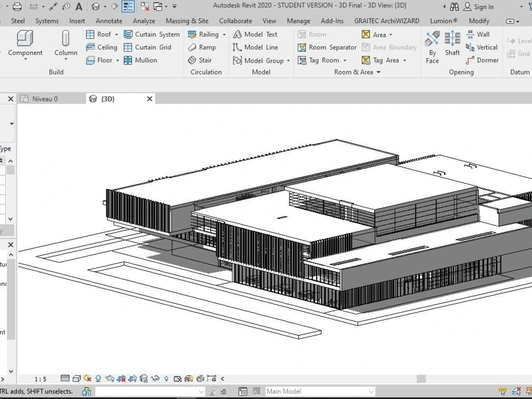This screenshot has width=532, height=399.
Task: Create a Dormer opening
Action: (x=482, y=60)
